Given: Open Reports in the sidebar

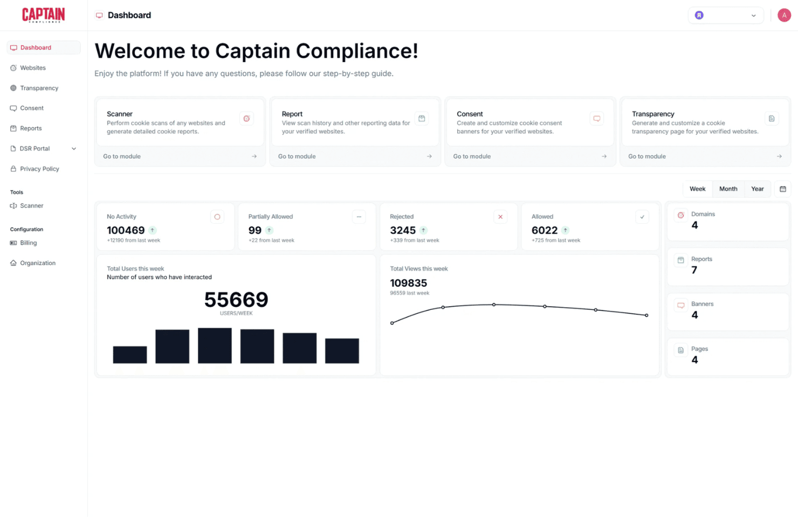Looking at the screenshot, I should 44,128.
